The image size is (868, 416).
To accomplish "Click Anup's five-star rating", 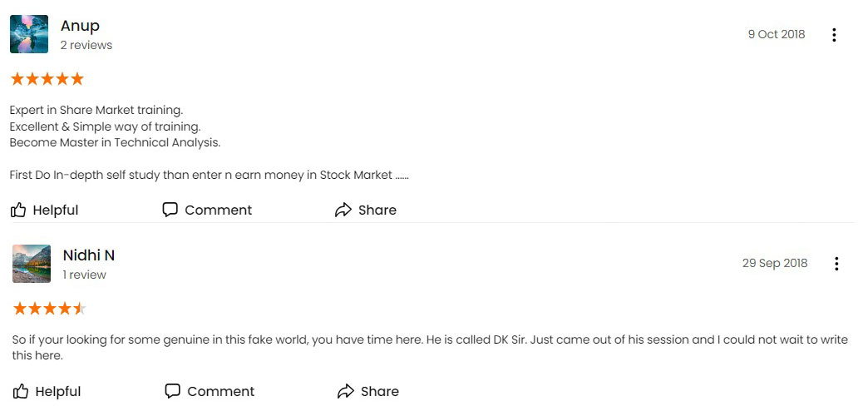I will 47,79.
